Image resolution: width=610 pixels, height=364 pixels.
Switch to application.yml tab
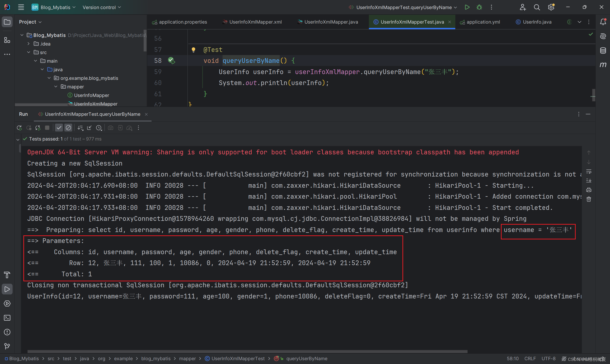(x=480, y=22)
